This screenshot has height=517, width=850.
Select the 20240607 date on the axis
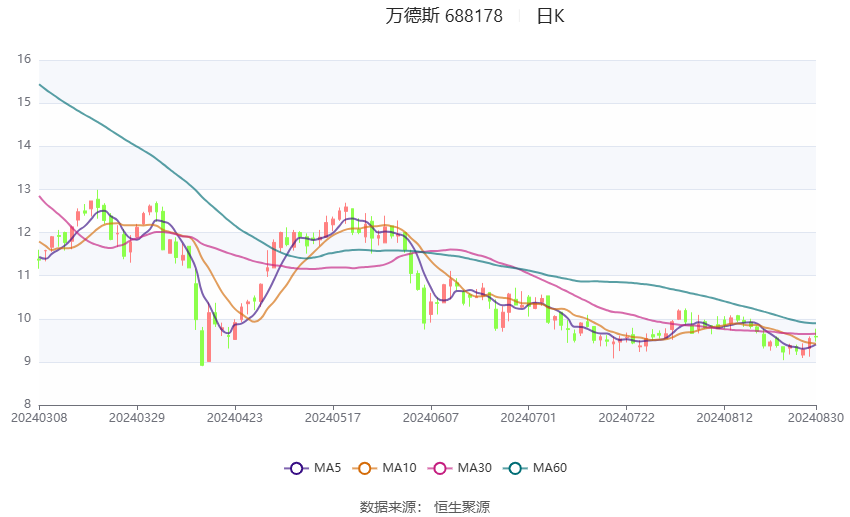(x=430, y=415)
